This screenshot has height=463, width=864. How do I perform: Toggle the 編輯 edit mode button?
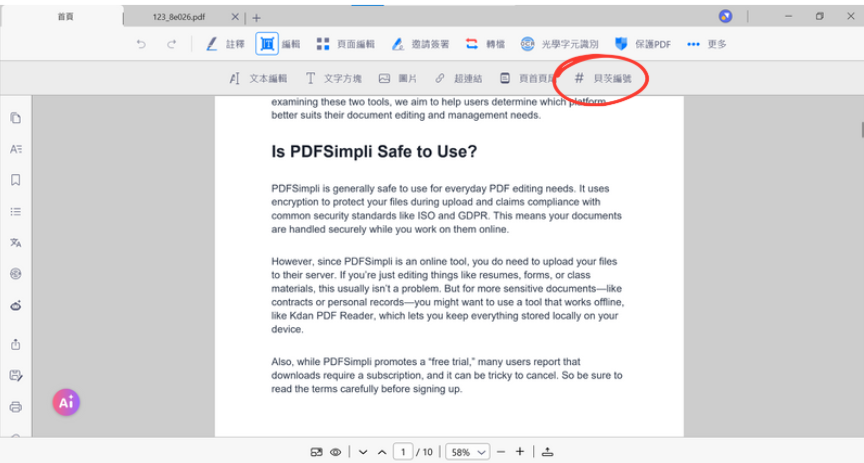click(x=279, y=44)
